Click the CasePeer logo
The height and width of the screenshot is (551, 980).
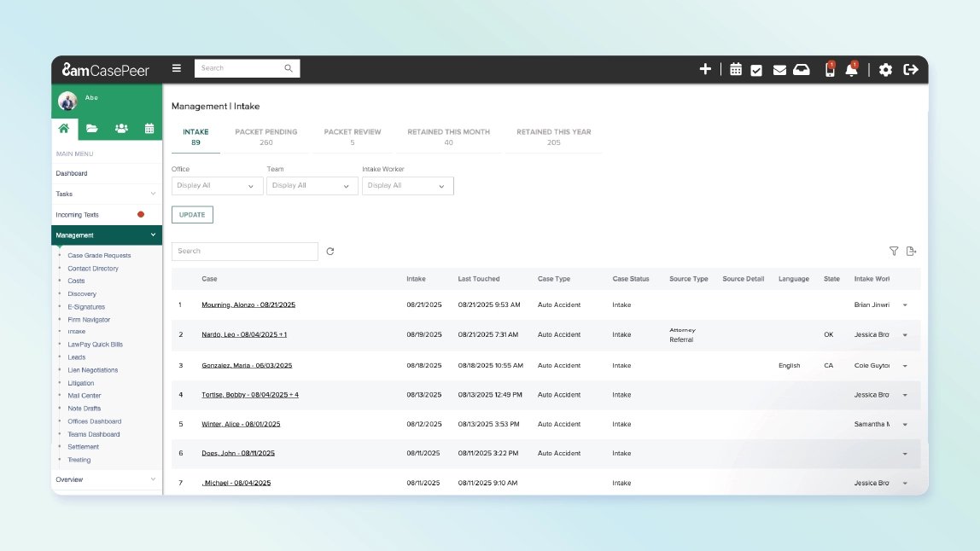[105, 70]
